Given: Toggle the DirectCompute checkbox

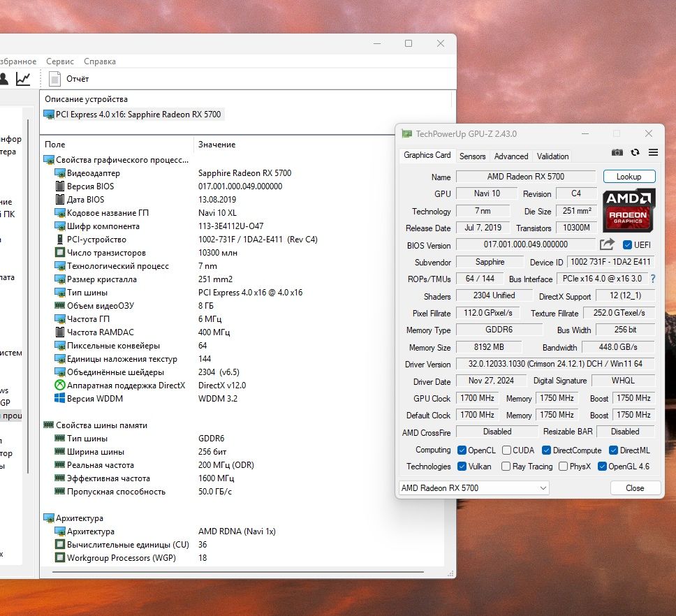Looking at the screenshot, I should click(x=546, y=450).
